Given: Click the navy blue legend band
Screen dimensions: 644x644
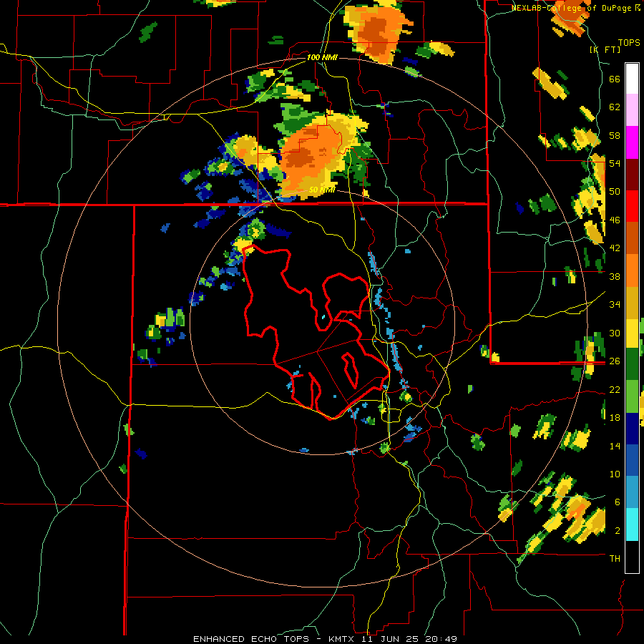Looking at the screenshot, I should (x=632, y=429).
